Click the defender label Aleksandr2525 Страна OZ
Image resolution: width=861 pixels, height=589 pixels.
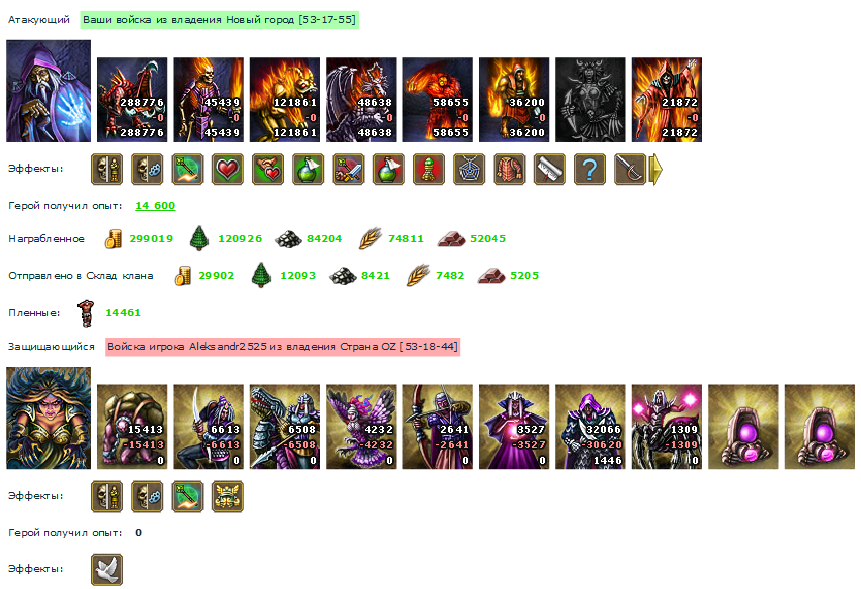(282, 347)
